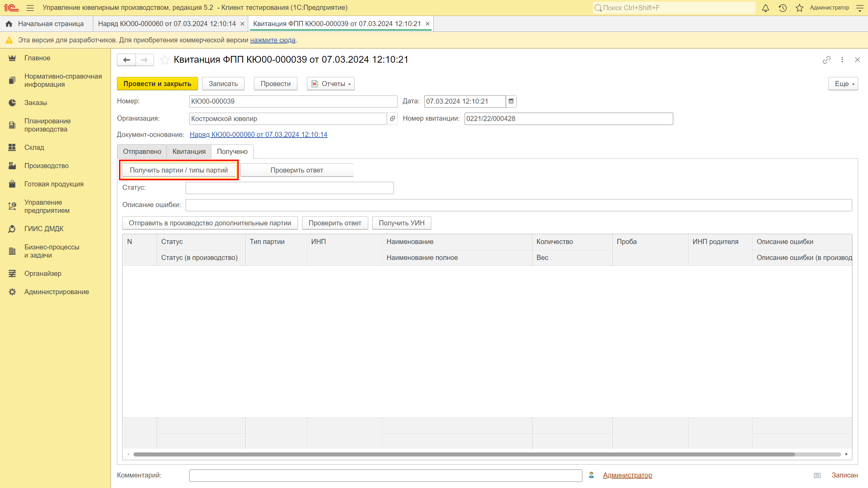This screenshot has width=868, height=488.
Task: Open favorites star in top bar
Action: [800, 8]
